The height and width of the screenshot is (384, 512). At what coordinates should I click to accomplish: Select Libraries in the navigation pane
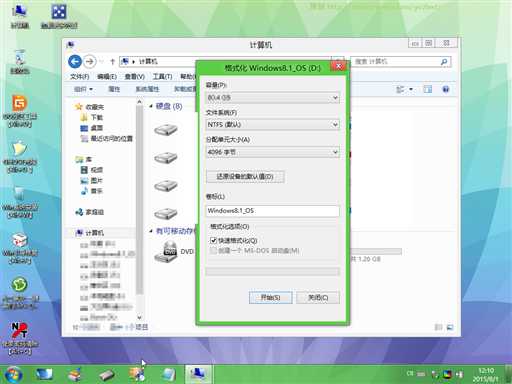84,159
